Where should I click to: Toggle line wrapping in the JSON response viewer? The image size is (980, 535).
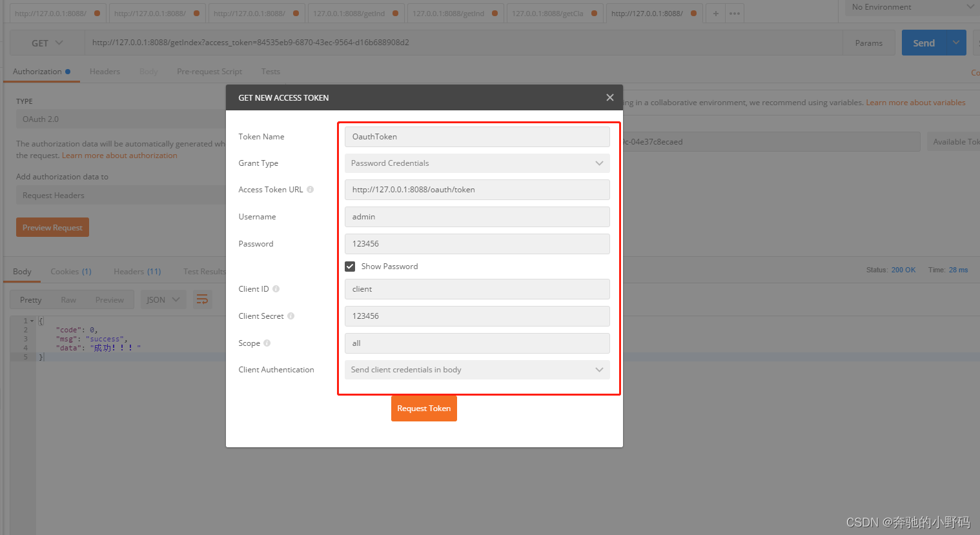pyautogui.click(x=202, y=299)
